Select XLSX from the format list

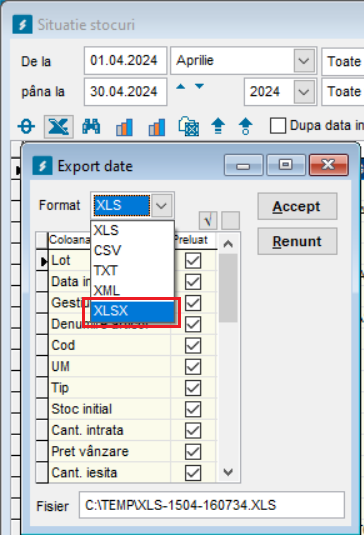coord(132,311)
